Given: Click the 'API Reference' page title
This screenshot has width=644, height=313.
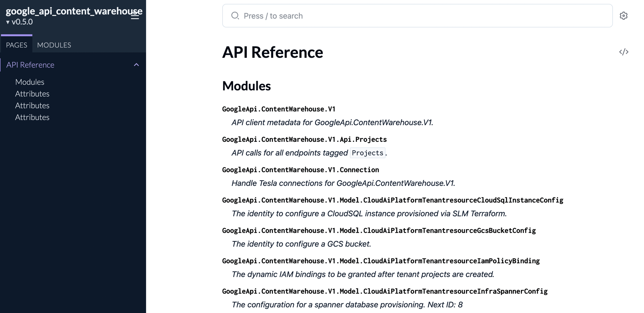Looking at the screenshot, I should [272, 52].
